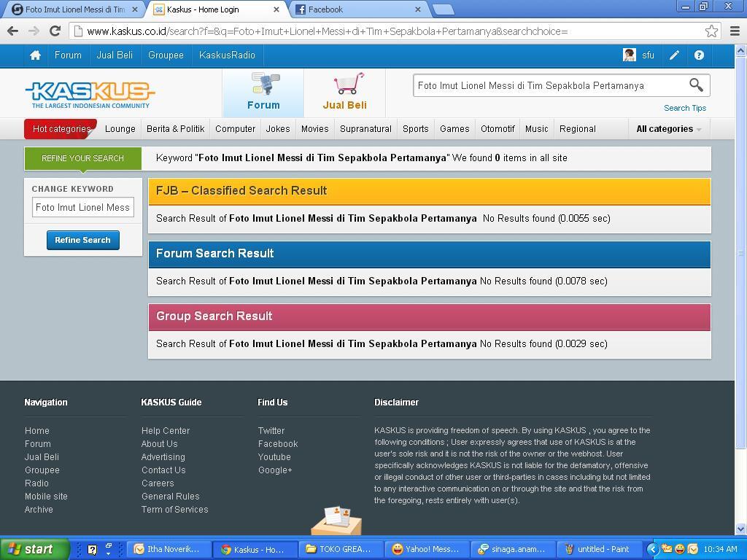This screenshot has height=560, width=747.
Task: Open untitled - Paint taskbar item
Action: (x=598, y=549)
